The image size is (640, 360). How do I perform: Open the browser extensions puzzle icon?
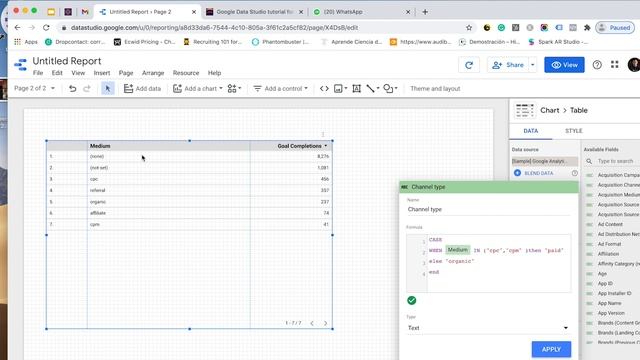pos(587,28)
